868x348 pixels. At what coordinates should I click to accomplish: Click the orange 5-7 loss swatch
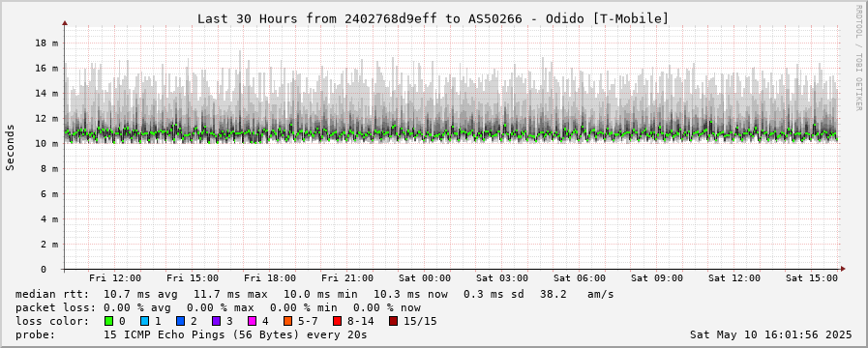click(287, 321)
